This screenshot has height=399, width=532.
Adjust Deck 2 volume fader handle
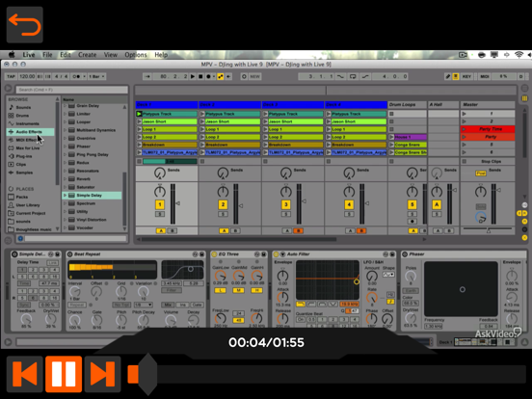pos(241,205)
